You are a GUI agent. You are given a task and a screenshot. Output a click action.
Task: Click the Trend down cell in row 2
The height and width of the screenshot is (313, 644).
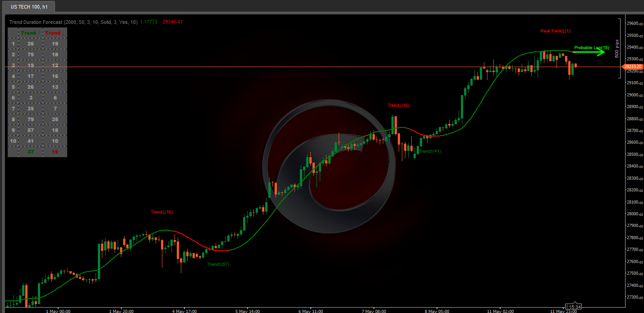pos(55,54)
